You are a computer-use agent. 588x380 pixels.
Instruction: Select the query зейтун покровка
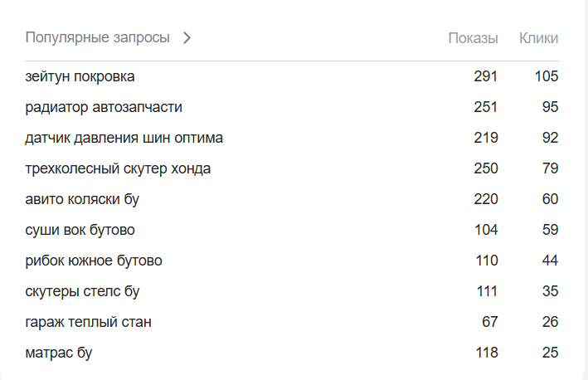click(80, 76)
